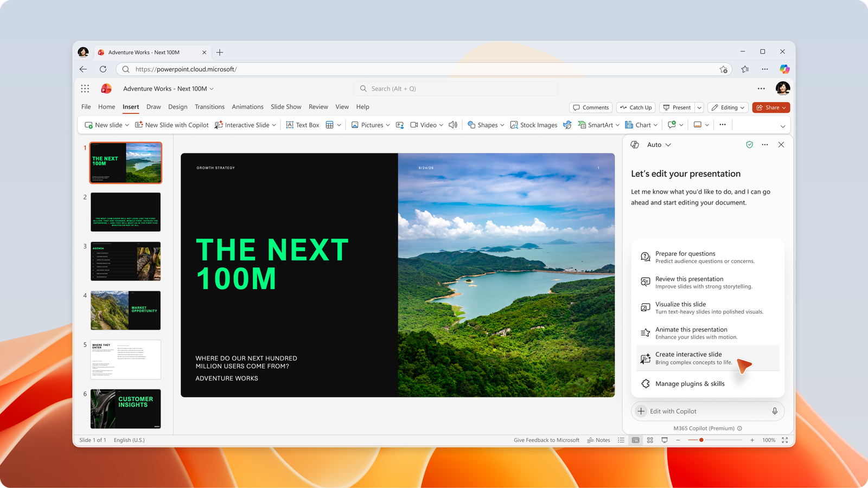This screenshot has width=868, height=488.
Task: Click the browser address bar URL
Action: tap(186, 69)
